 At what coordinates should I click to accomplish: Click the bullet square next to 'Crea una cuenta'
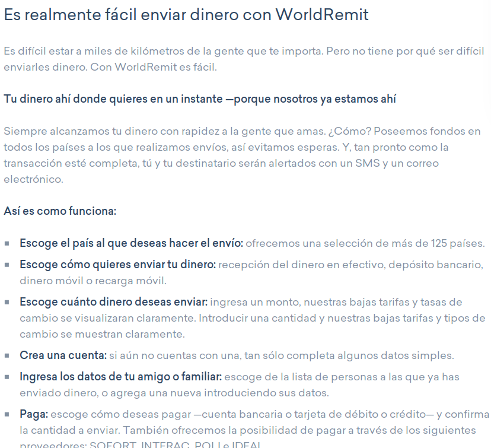[x=7, y=356]
